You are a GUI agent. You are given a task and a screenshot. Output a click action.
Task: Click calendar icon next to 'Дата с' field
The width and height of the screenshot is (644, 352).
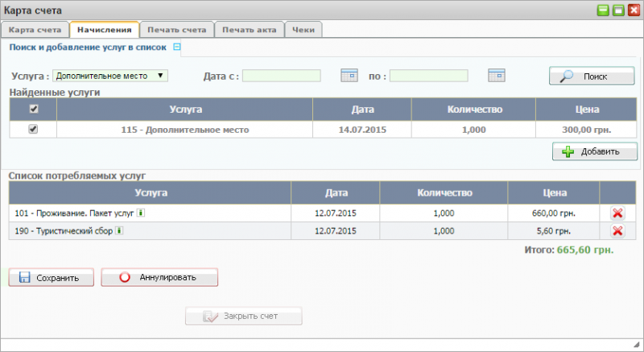click(349, 76)
